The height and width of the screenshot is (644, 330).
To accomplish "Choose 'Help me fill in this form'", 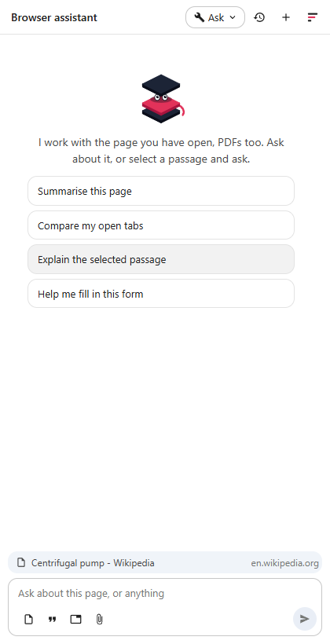I will 161,294.
